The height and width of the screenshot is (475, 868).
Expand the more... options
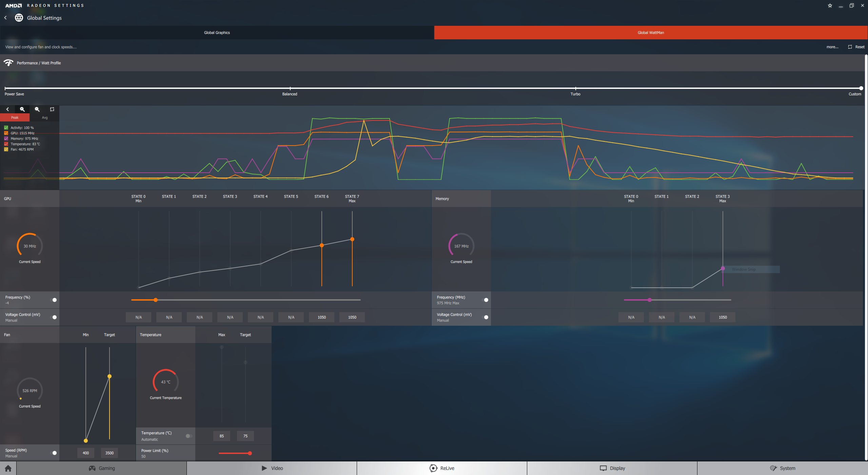click(832, 47)
